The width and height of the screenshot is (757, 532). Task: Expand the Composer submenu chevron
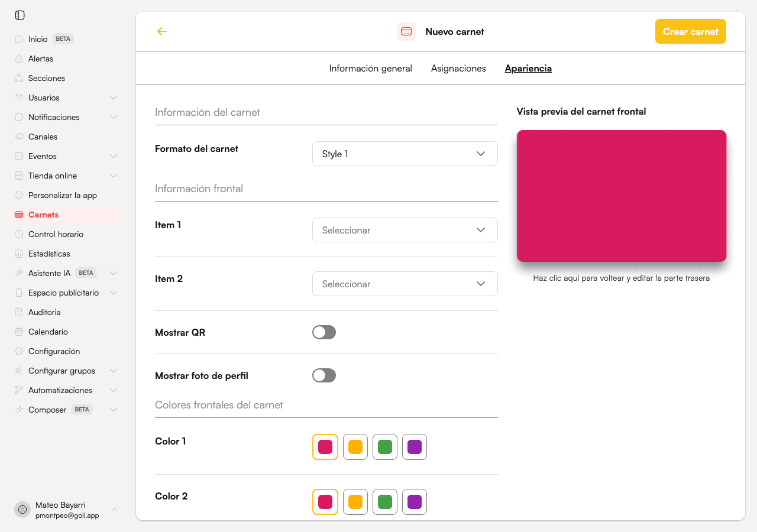114,410
